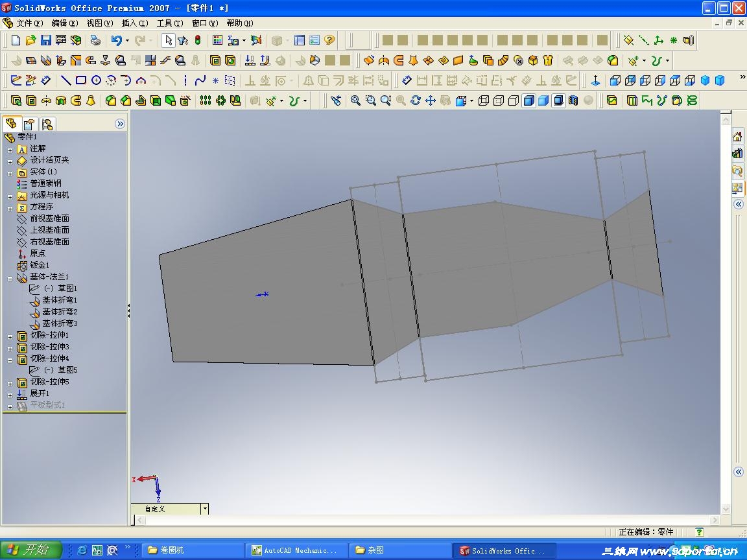The height and width of the screenshot is (560, 747).
Task: Select the Centerline sketch tool
Action: tap(185, 80)
